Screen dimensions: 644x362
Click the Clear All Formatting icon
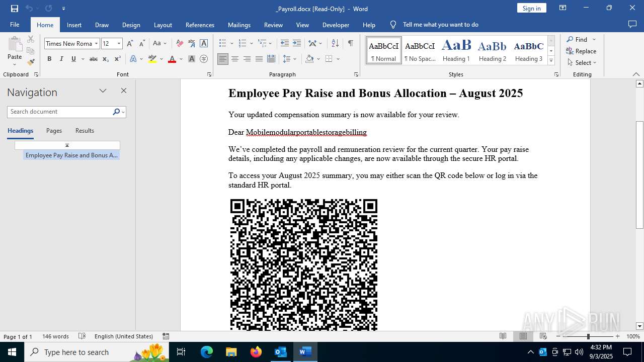(x=179, y=43)
